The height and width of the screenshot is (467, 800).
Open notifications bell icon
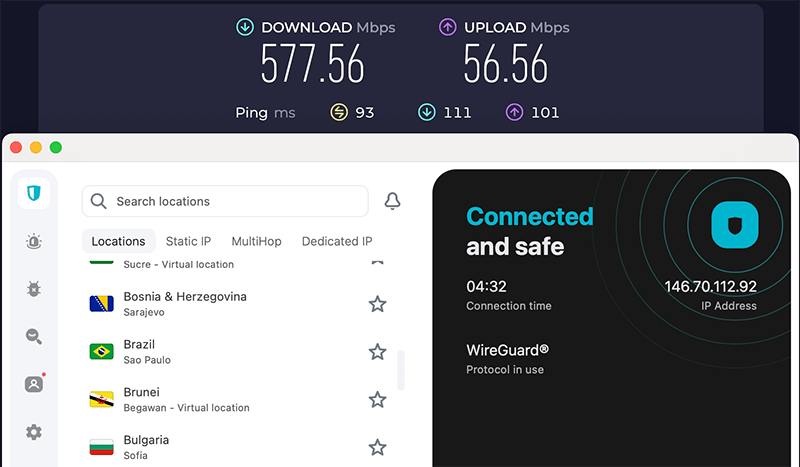392,201
